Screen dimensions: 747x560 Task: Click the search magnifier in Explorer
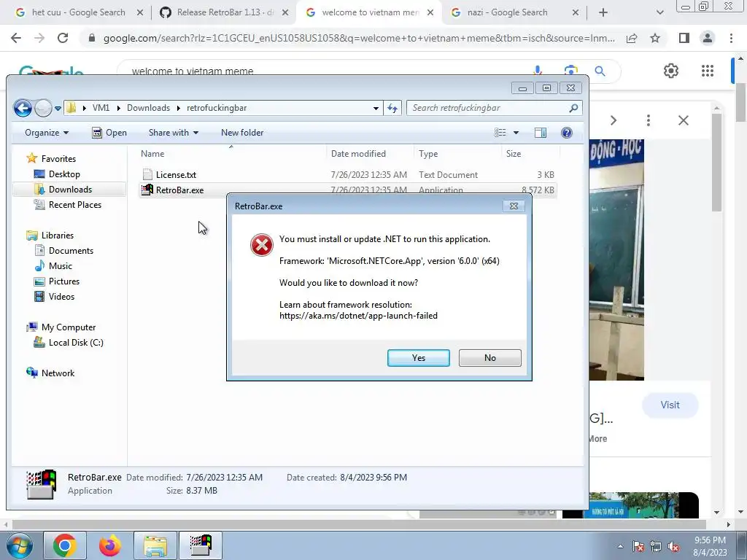click(573, 108)
